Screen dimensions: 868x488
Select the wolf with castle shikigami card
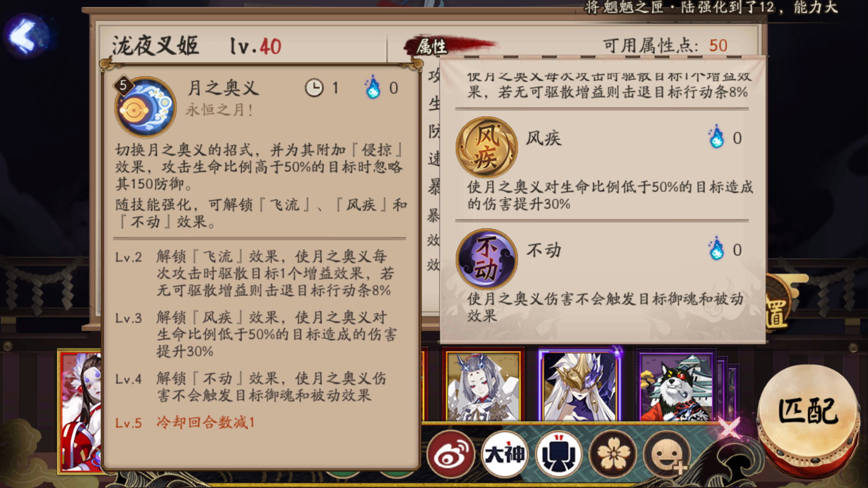676,385
